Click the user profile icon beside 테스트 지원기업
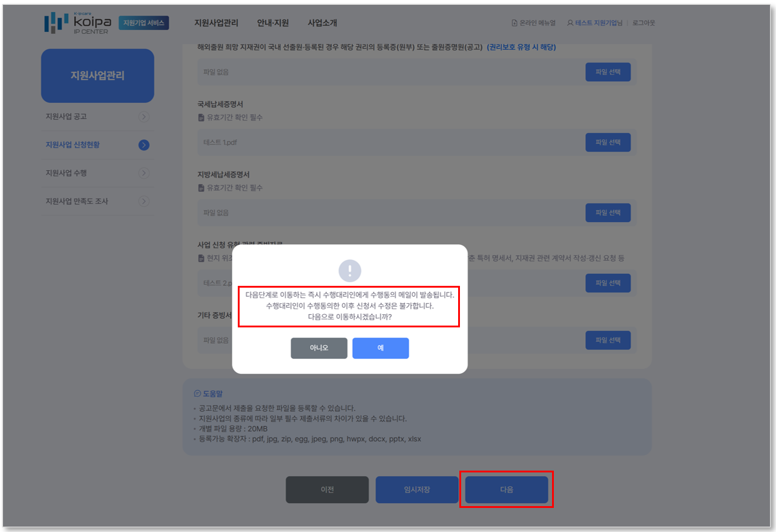Screen dimensions: 776x532 click(x=570, y=23)
